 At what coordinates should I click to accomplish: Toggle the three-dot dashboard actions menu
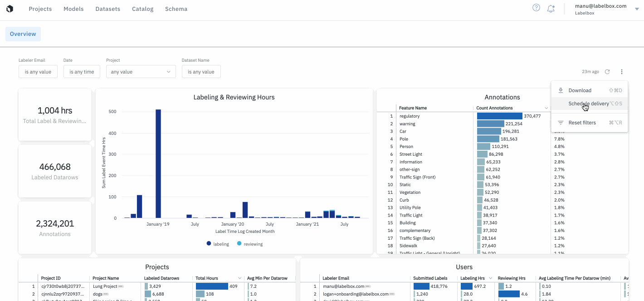click(622, 72)
